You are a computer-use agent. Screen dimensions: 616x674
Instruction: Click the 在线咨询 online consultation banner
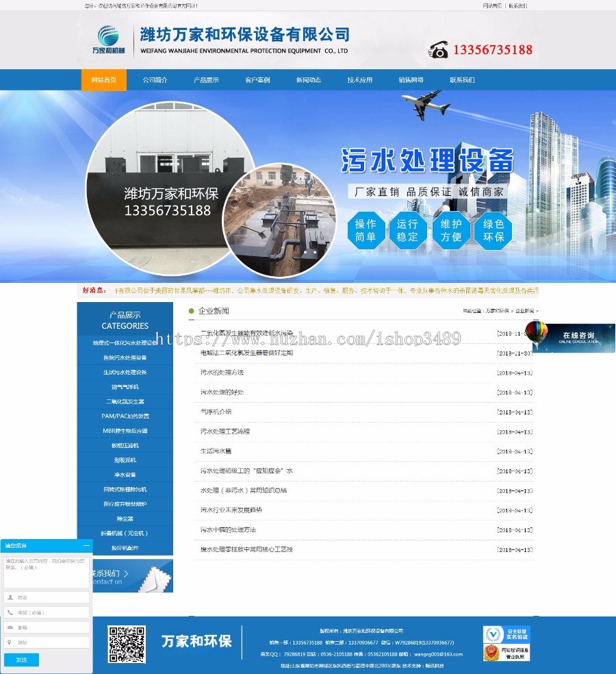point(574,338)
